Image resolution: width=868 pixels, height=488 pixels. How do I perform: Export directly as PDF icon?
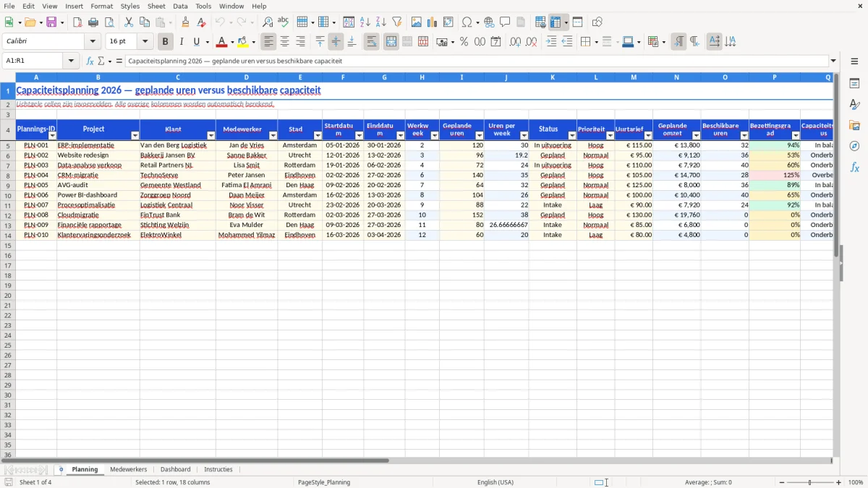77,22
